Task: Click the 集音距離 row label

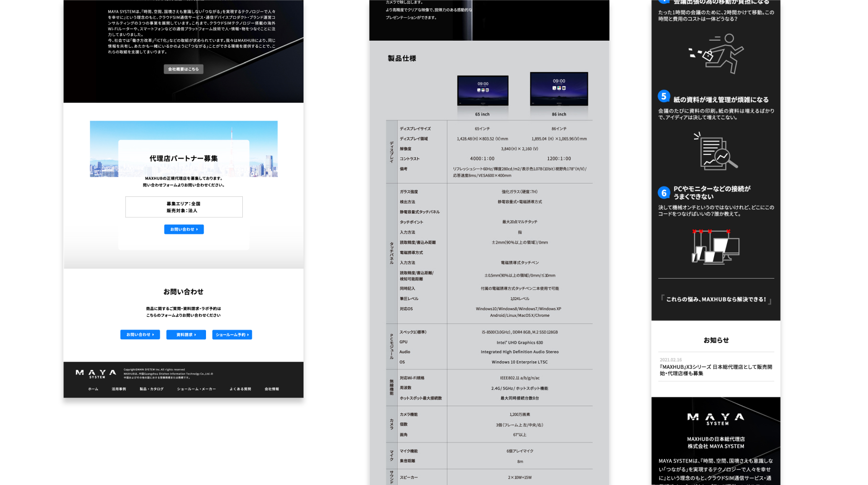Action: (407, 461)
